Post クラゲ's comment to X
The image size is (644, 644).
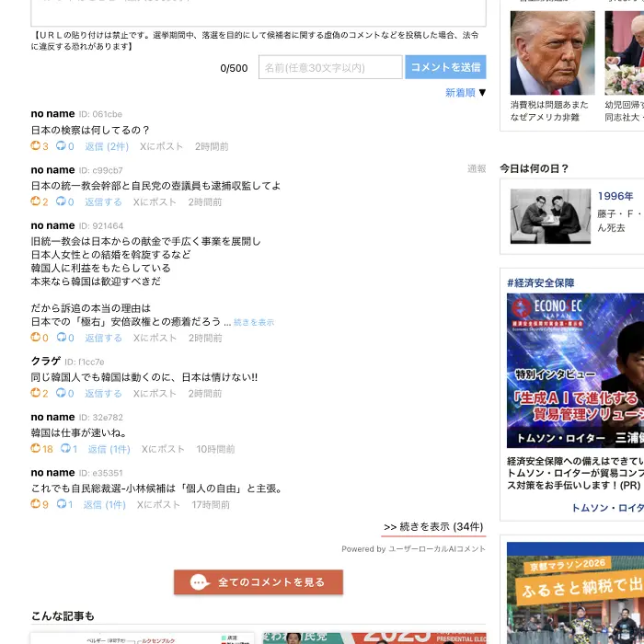[155, 394]
